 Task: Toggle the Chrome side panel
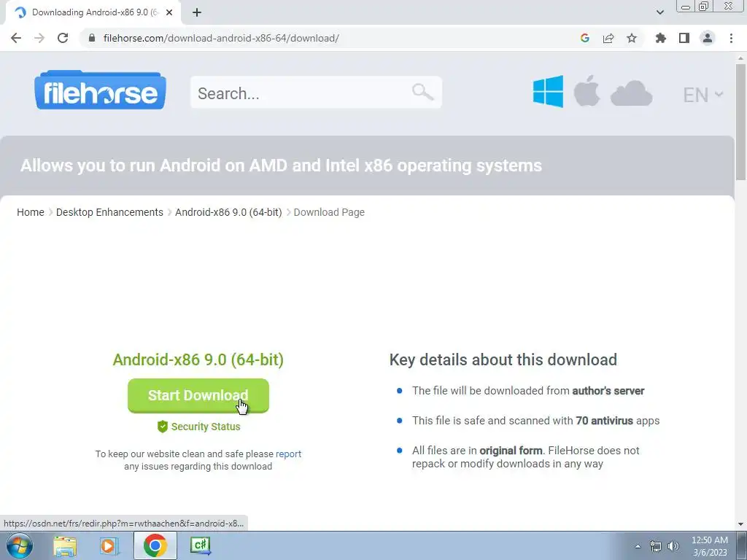[x=684, y=38]
